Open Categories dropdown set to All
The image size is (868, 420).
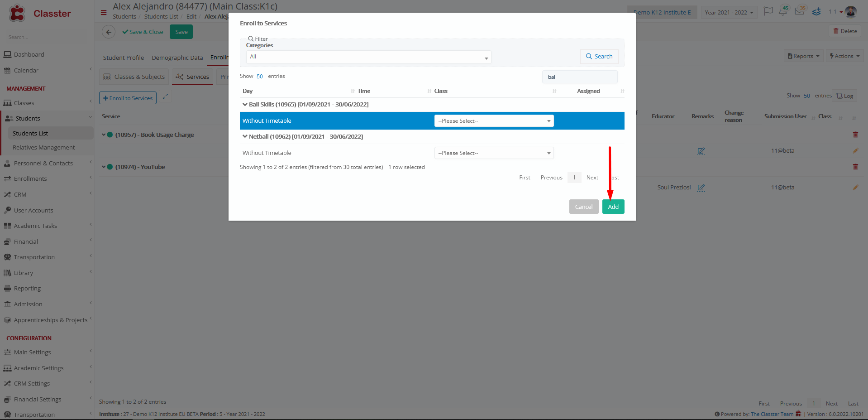point(368,57)
